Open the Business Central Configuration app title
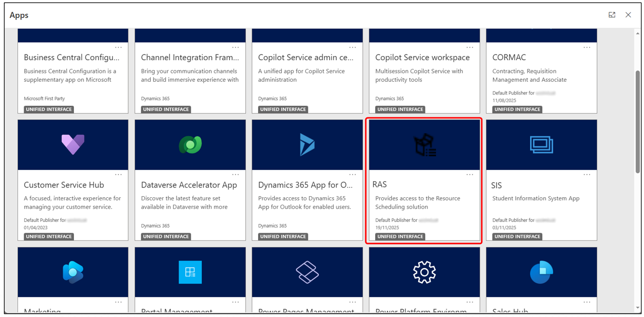Viewport: 644px width, 317px height. click(x=72, y=58)
